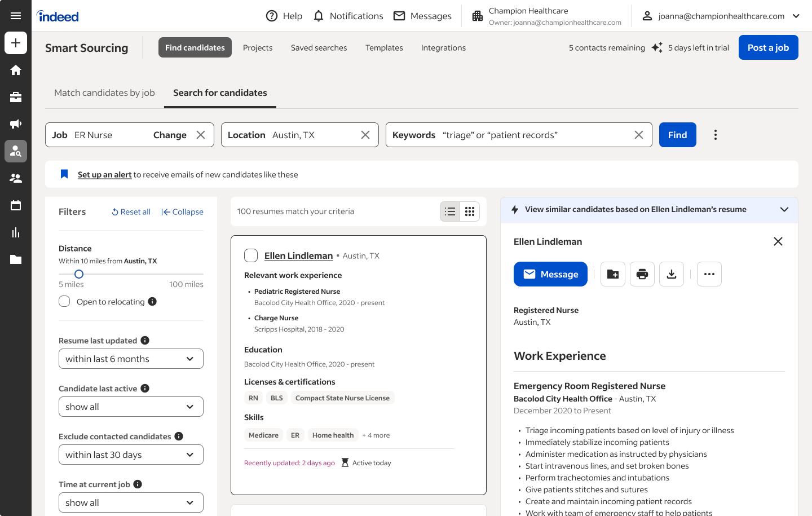Open Notifications bell
The width and height of the screenshot is (812, 516).
pos(348,16)
